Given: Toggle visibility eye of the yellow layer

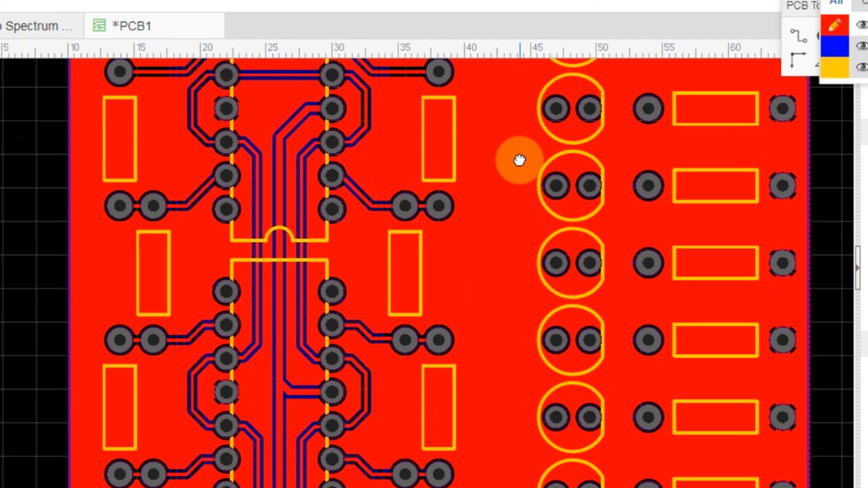Looking at the screenshot, I should pos(862,67).
